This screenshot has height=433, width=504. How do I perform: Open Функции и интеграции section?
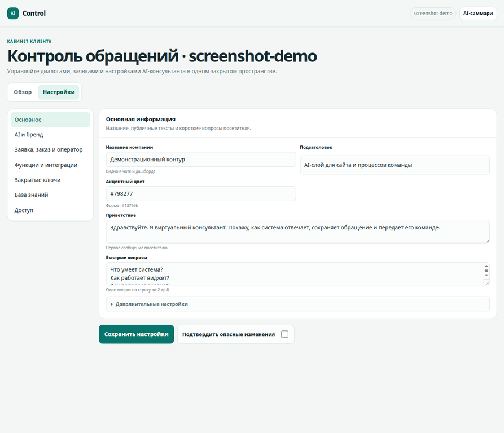(50, 165)
